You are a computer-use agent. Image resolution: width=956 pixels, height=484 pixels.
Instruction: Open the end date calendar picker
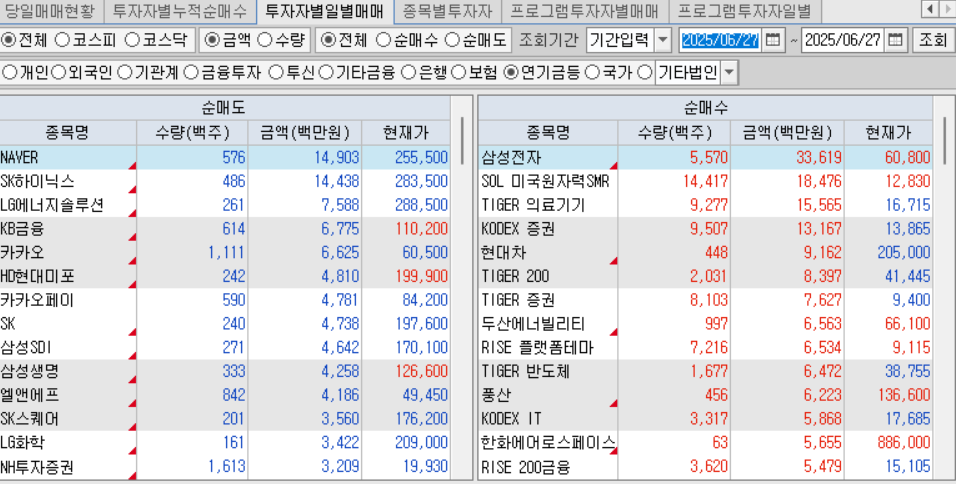(895, 40)
